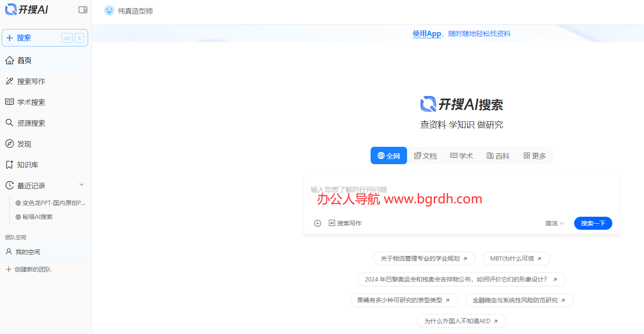Screen dimensions: 644x334
Task: Open recent record 变色龙PPT-国内原创P...
Action: [51, 203]
